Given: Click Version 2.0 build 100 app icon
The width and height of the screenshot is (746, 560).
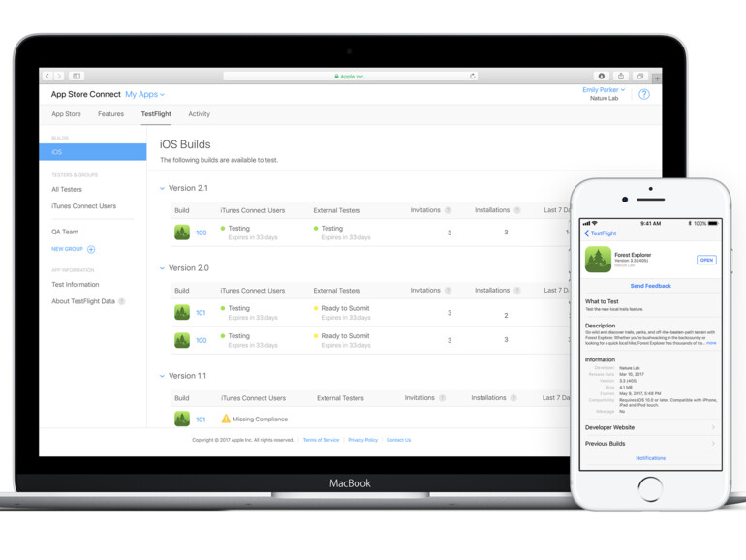Looking at the screenshot, I should pyautogui.click(x=182, y=340).
